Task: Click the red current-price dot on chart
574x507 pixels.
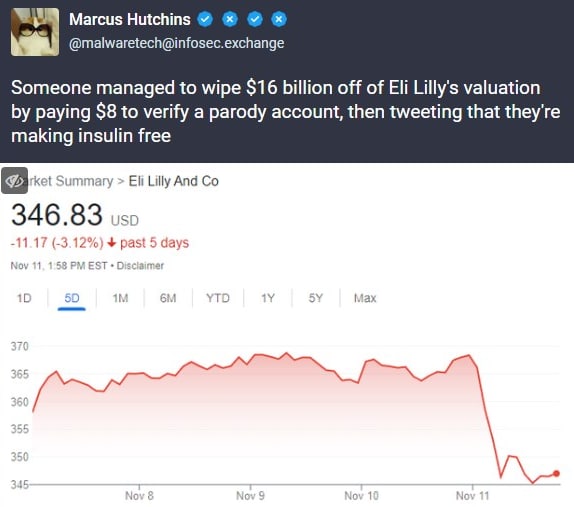Action: click(556, 473)
